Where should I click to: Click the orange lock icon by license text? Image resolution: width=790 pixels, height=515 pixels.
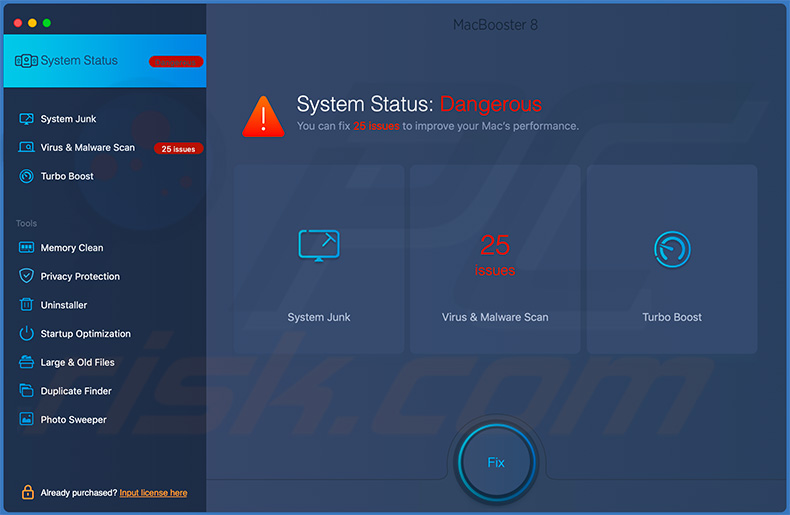28,492
